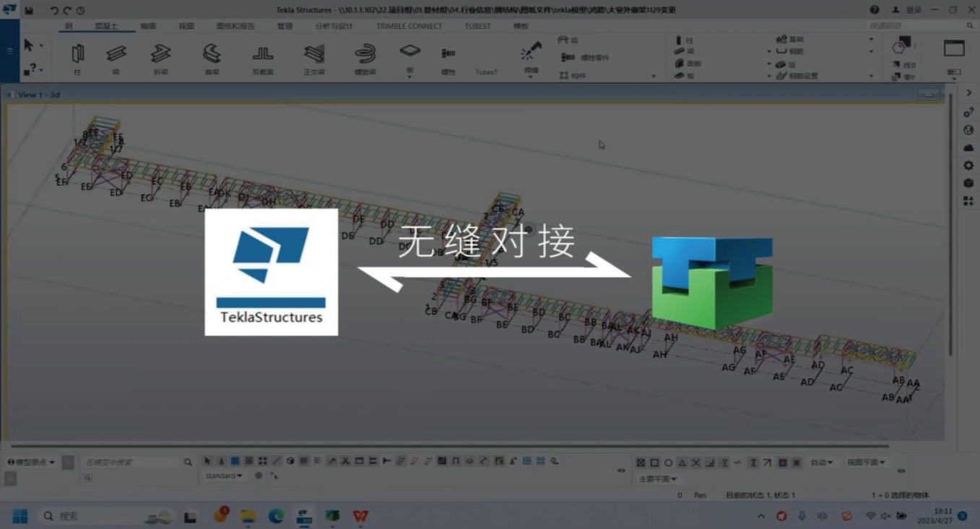Open the 自动 dropdown

click(x=822, y=463)
